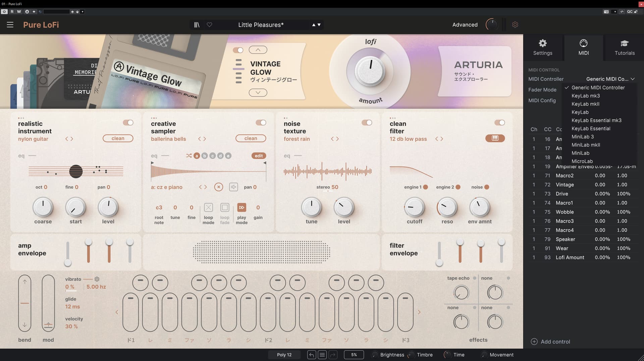
Task: Click the sample shuffle icon
Action: click(x=189, y=156)
